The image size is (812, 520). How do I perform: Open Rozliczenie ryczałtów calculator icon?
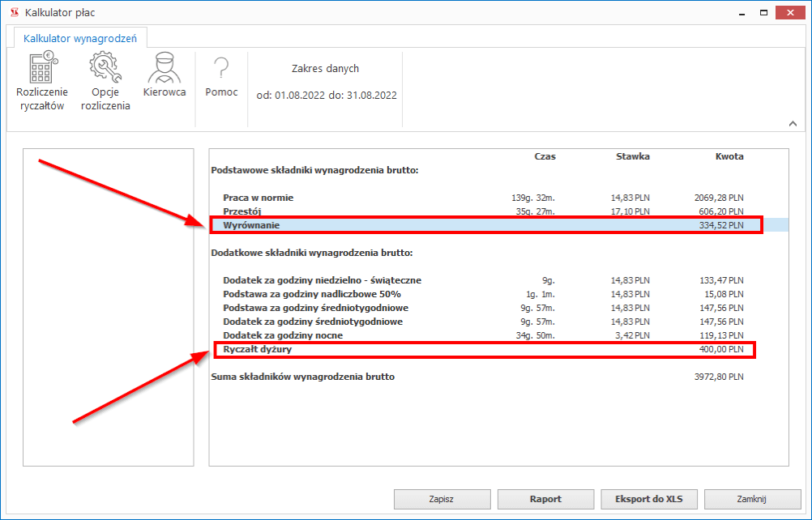click(42, 69)
